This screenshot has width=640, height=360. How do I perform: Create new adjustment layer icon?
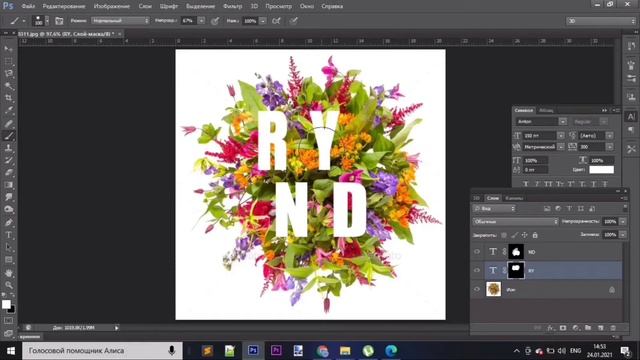pos(576,328)
